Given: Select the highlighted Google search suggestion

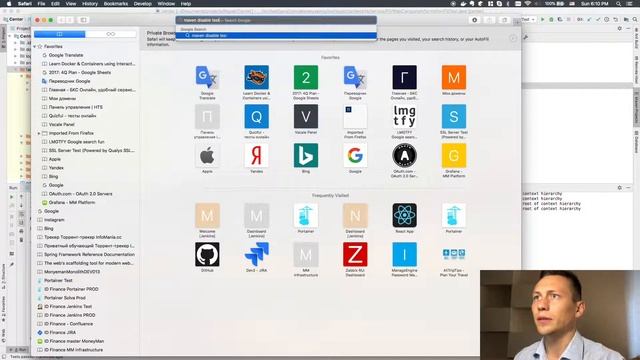Looking at the screenshot, I should (276, 36).
